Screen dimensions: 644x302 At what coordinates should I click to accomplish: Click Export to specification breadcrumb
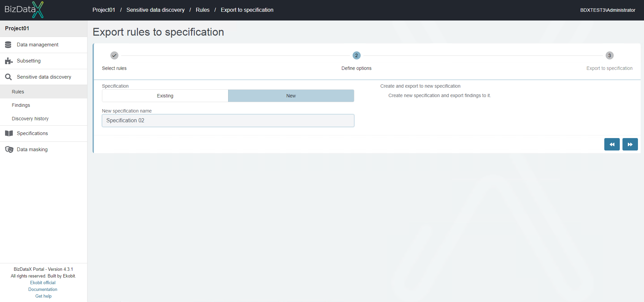[x=247, y=10]
